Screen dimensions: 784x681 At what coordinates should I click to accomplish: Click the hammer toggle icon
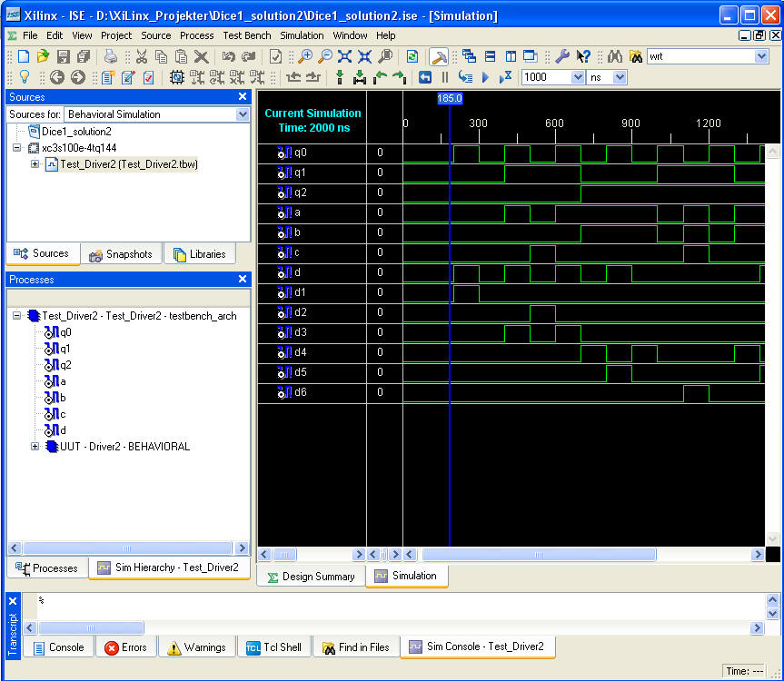(x=439, y=57)
